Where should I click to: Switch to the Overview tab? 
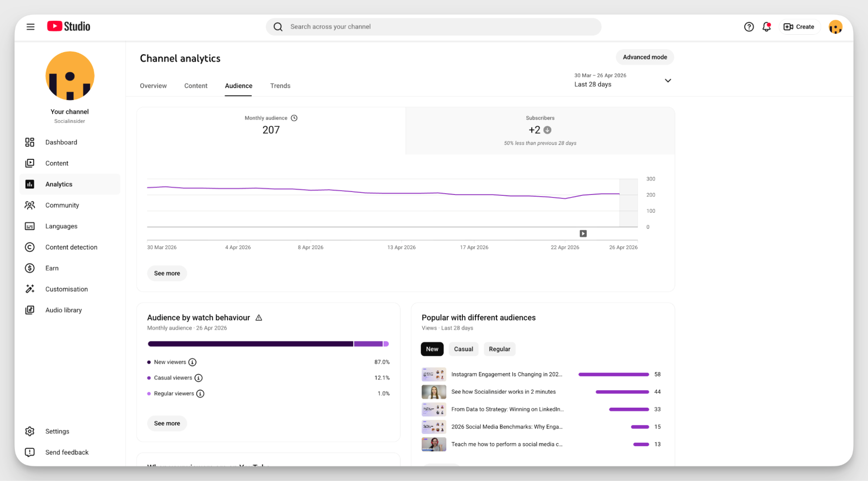[x=153, y=86]
